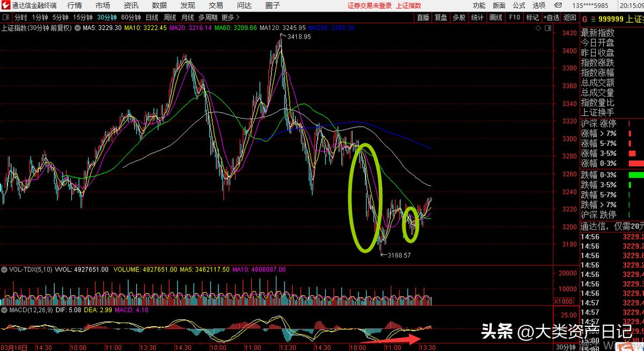Switch to 1分钟 chart period

point(40,17)
